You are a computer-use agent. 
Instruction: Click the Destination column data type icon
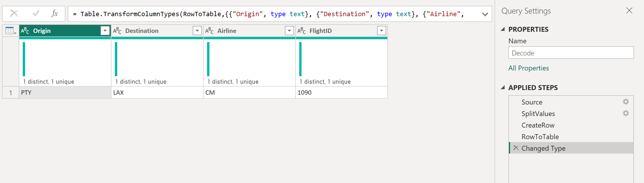pos(117,31)
